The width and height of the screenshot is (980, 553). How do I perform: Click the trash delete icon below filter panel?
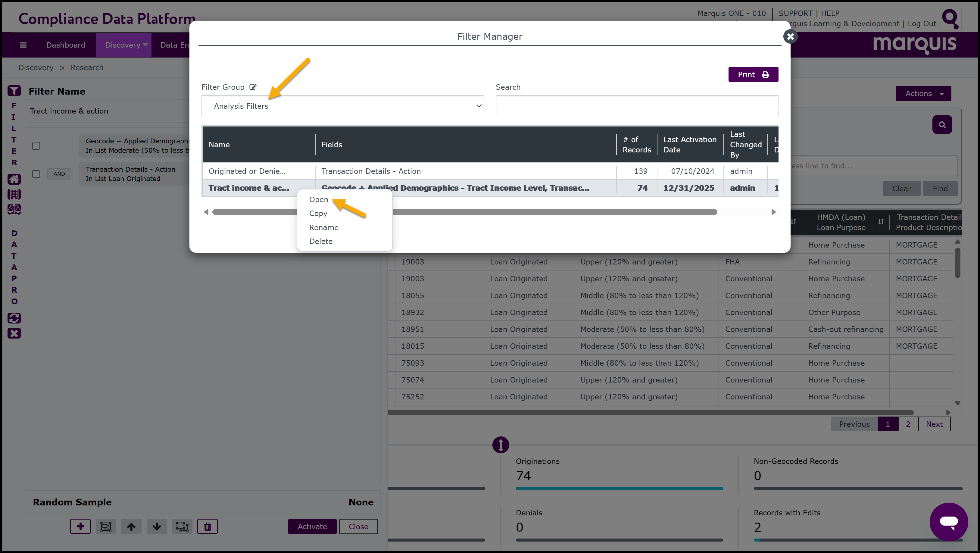coord(207,526)
